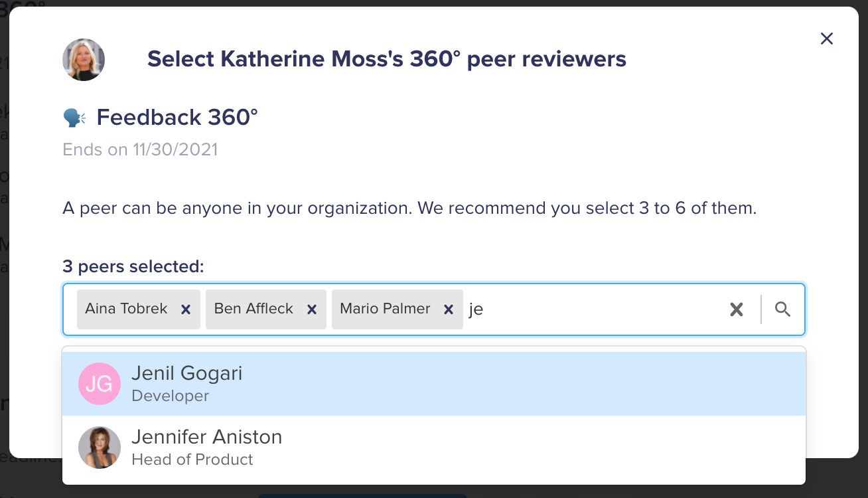Remove Ben Affleck chip with its x
This screenshot has width=868, height=498.
pyautogui.click(x=312, y=309)
